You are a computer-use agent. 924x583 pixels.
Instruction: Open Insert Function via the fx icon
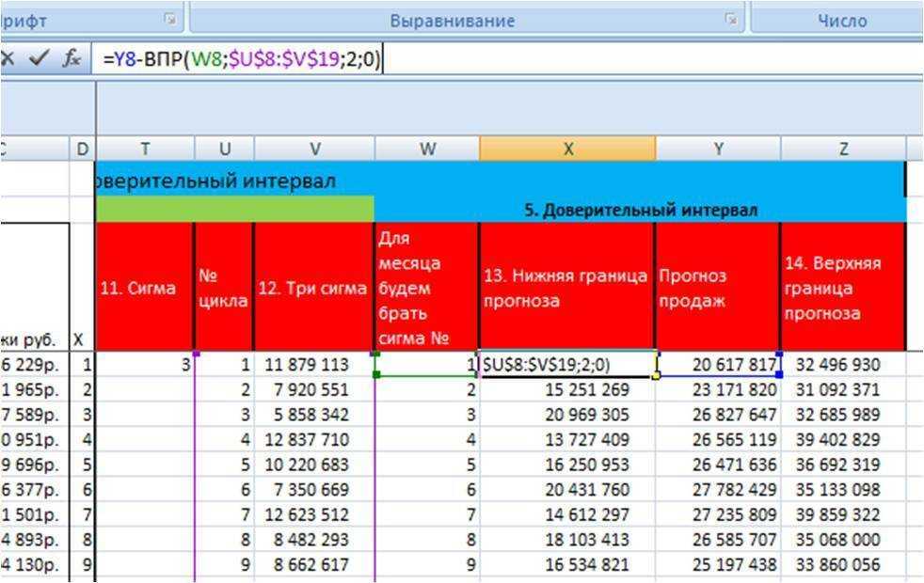coord(72,58)
